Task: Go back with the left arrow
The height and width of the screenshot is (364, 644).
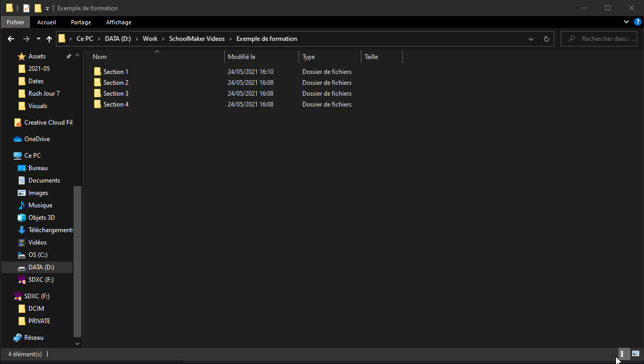Action: pyautogui.click(x=11, y=39)
